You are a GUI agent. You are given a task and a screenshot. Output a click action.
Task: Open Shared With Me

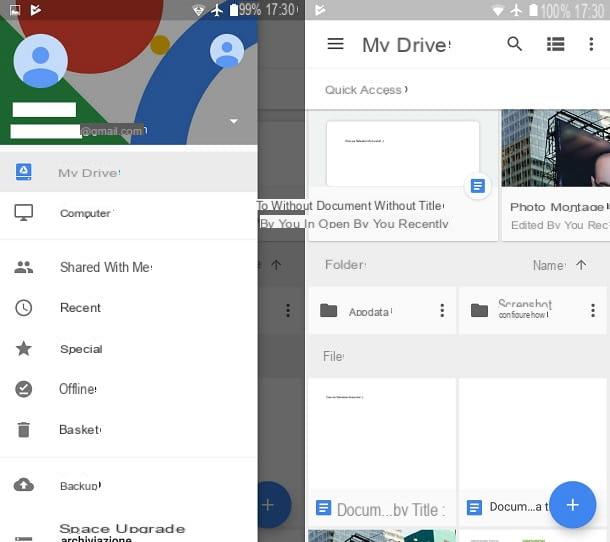tap(128, 267)
